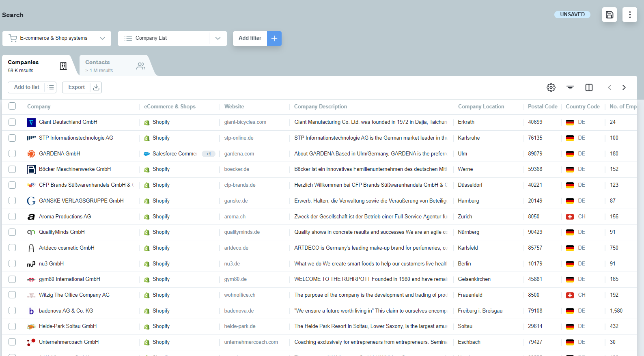Screen dimensions: 644x356
Task: Click the UNSAVED status badge
Action: (572, 15)
